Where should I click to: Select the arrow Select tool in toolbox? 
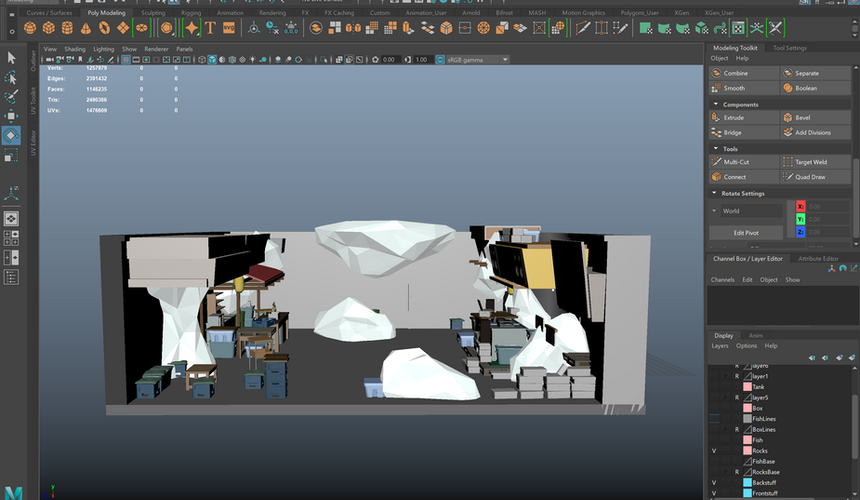point(11,58)
